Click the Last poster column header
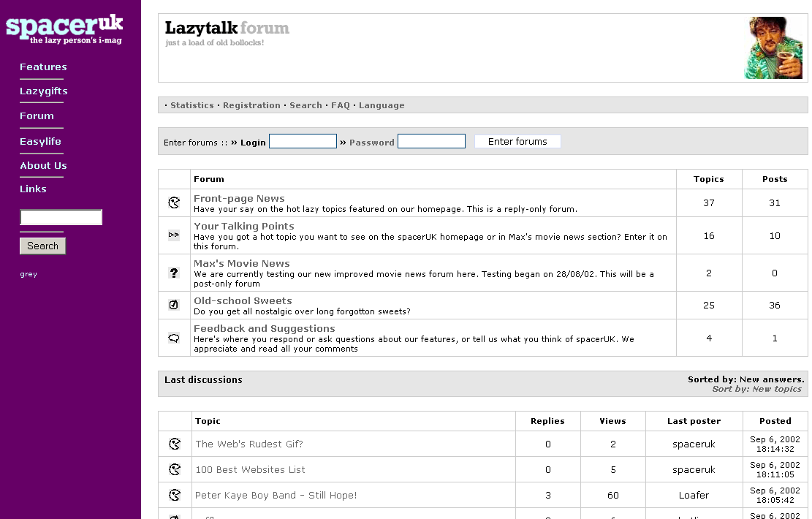Screen dimensions: 812x519 (x=694, y=421)
